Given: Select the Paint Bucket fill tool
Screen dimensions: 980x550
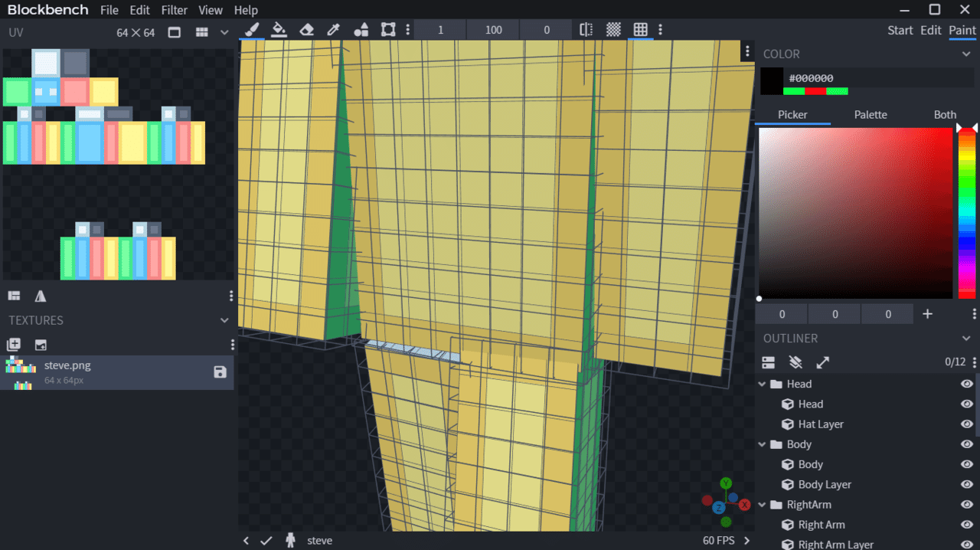Looking at the screenshot, I should [x=279, y=30].
